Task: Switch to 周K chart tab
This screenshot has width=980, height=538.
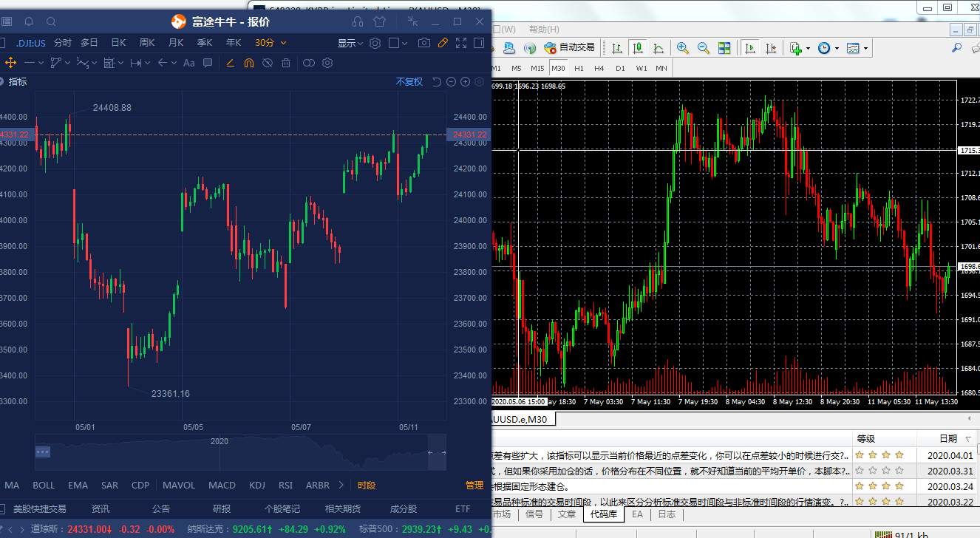Action: [147, 43]
